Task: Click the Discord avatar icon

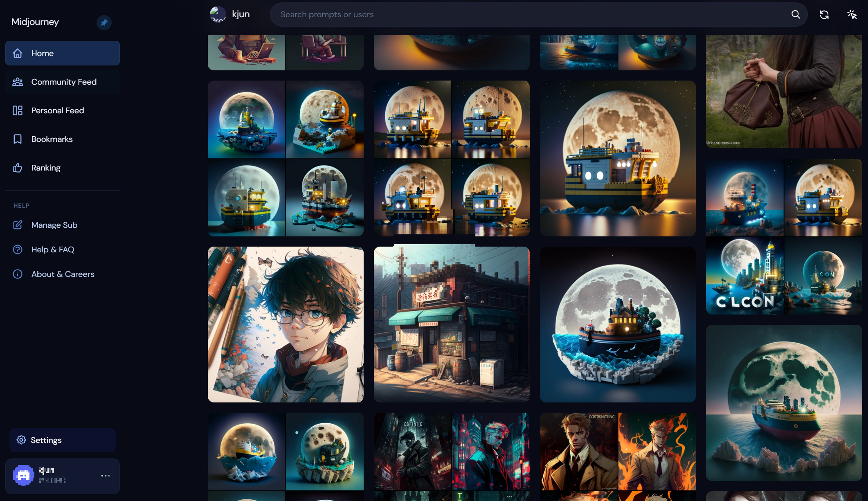Action: tap(23, 475)
